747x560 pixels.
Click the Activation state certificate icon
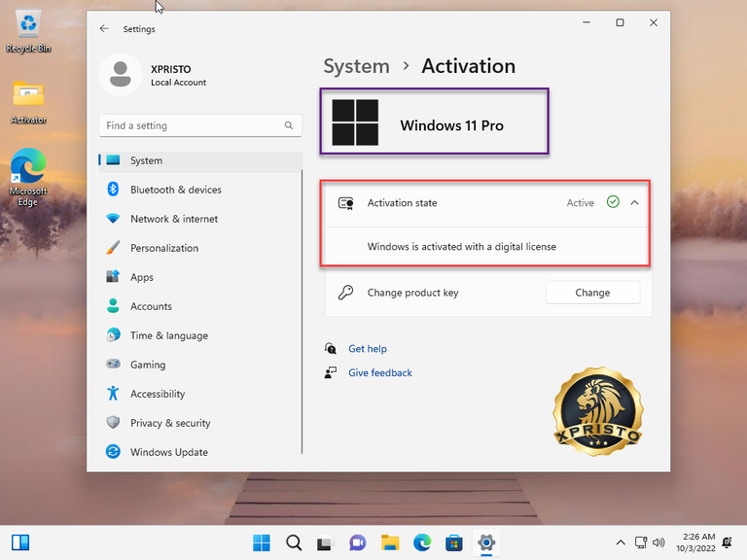(346, 203)
